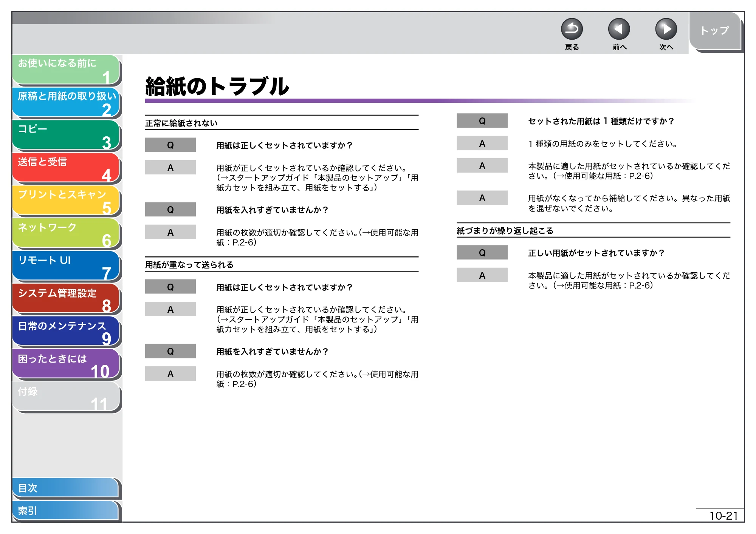
Task: Open the 索引 (index) button
Action: click(65, 511)
